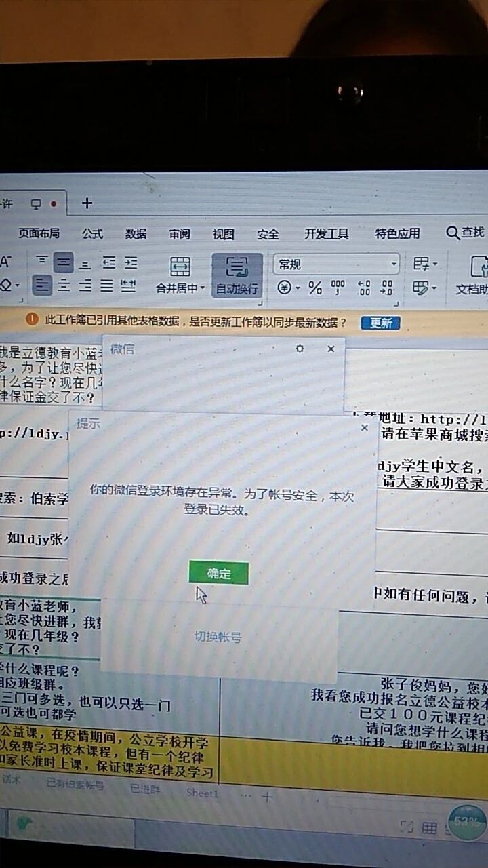The image size is (488, 868).
Task: Click the green 确定 button
Action: pos(218,573)
